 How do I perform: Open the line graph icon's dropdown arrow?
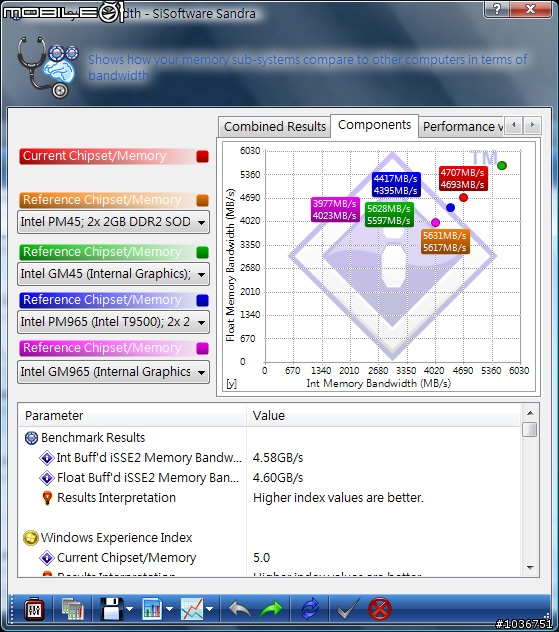click(x=209, y=609)
